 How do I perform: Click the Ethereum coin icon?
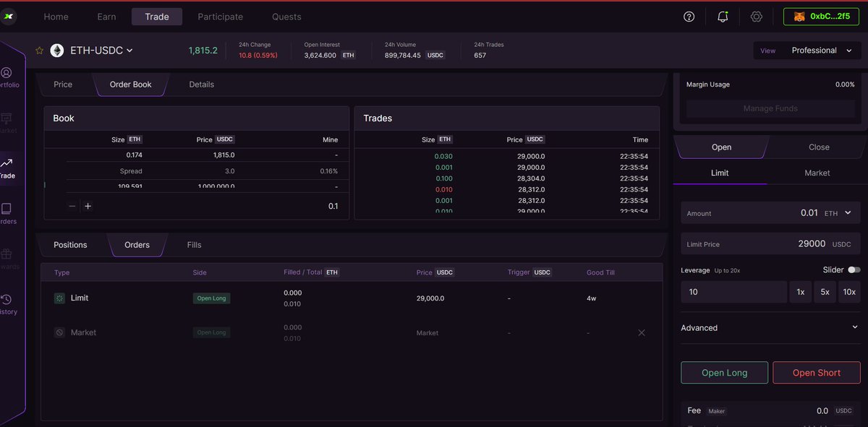tap(57, 51)
